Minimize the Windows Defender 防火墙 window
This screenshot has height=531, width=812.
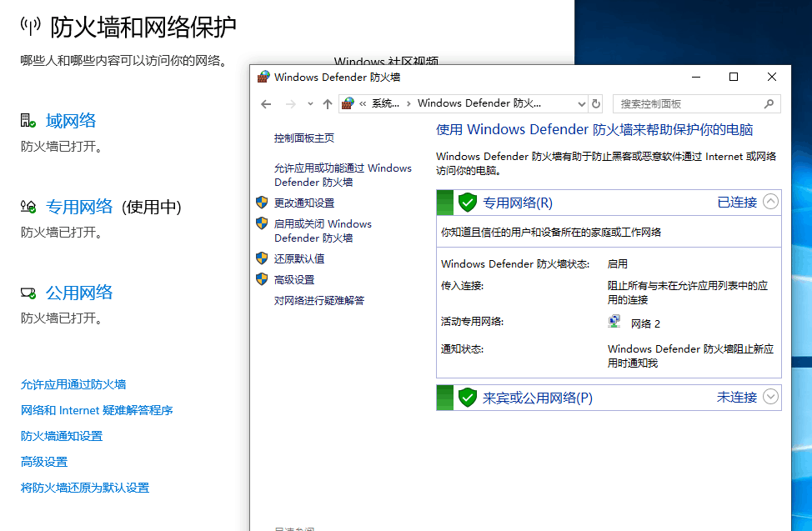click(696, 78)
